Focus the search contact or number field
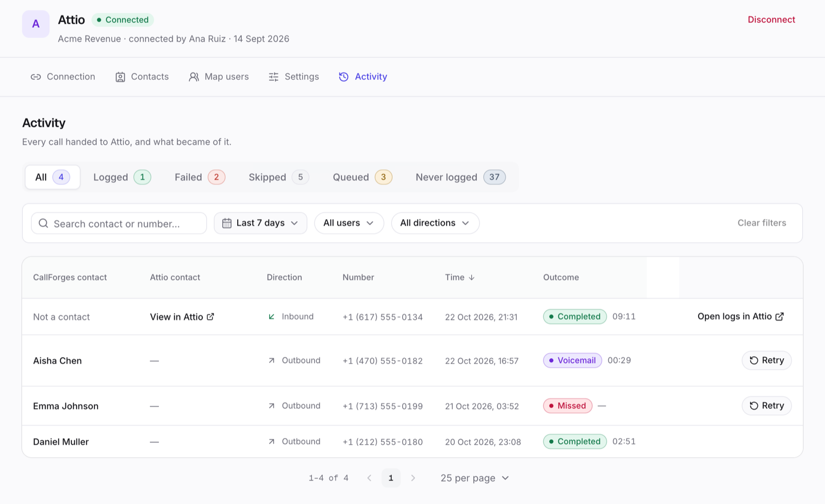This screenshot has height=504, width=825. point(119,223)
